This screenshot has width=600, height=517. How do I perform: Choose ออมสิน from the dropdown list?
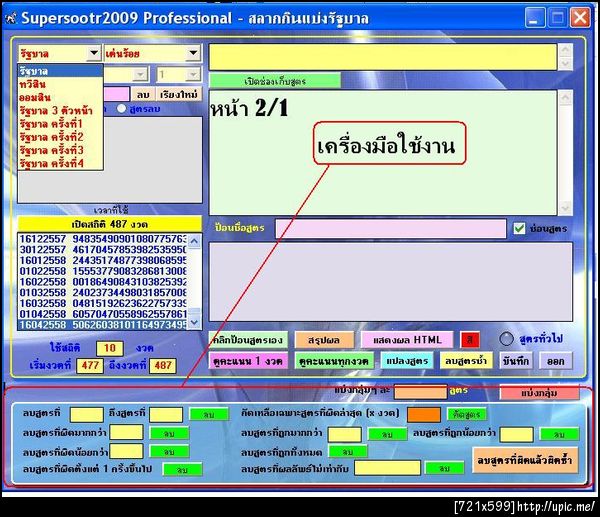[x=60, y=97]
